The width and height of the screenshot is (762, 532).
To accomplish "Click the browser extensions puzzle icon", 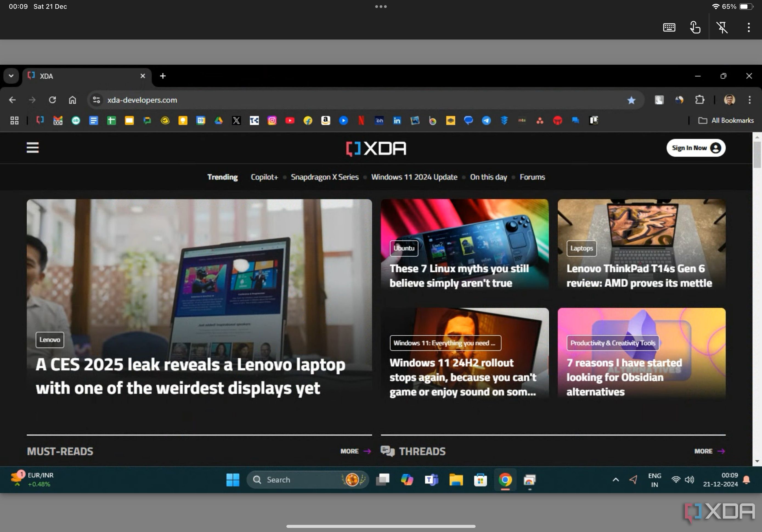I will point(700,100).
